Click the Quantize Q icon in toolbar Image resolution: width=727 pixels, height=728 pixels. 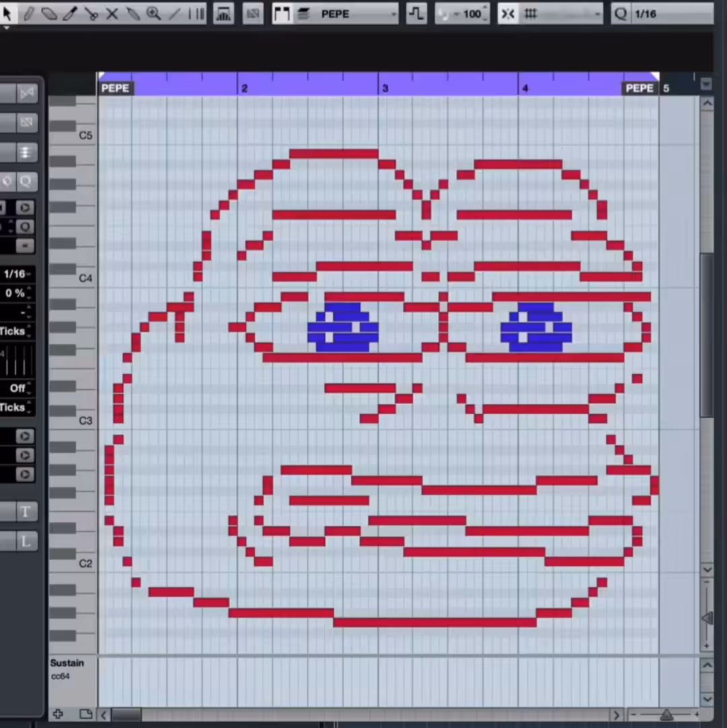pyautogui.click(x=621, y=14)
